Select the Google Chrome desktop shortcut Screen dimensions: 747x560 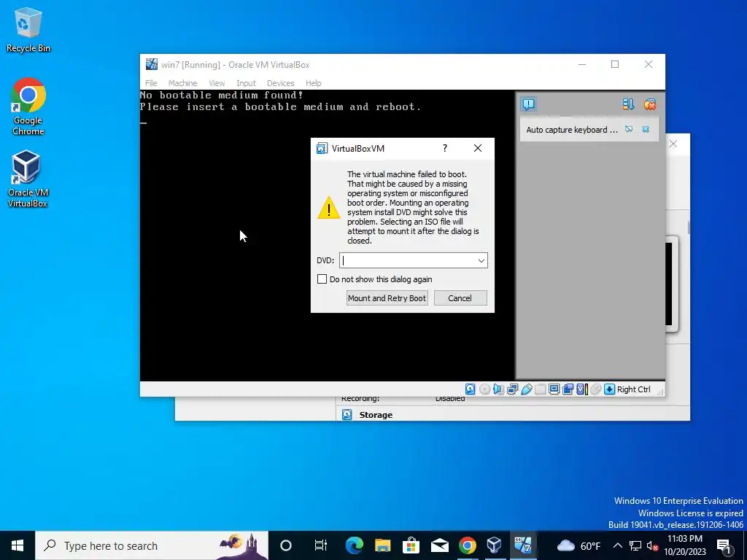pos(28,106)
